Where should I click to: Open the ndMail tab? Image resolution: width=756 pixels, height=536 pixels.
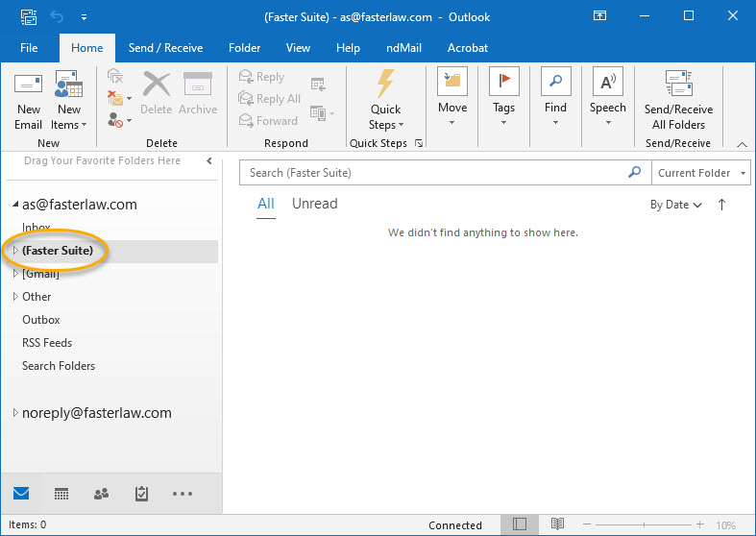pyautogui.click(x=403, y=48)
